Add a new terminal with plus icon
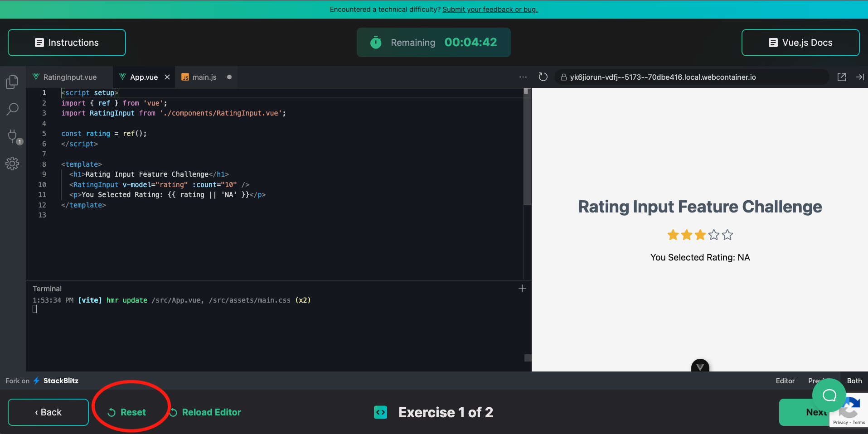The width and height of the screenshot is (868, 434). [x=522, y=289]
